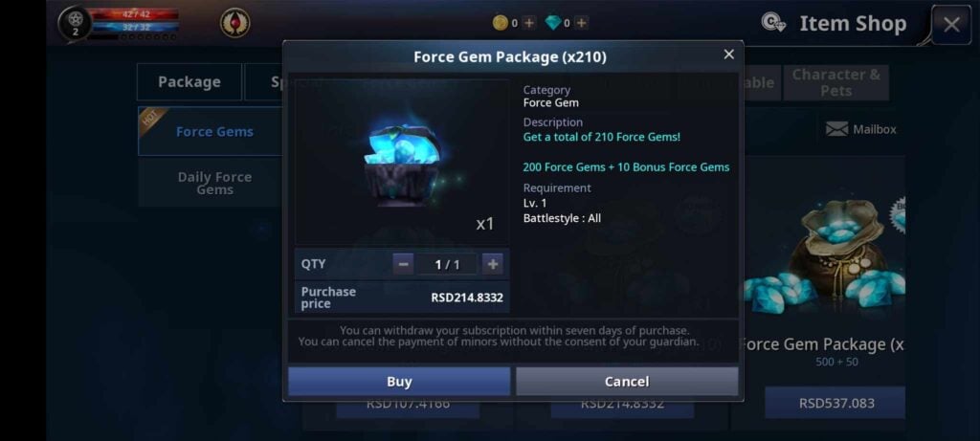Click the plus icon next to diamonds
The image size is (980, 441).
pyautogui.click(x=581, y=23)
